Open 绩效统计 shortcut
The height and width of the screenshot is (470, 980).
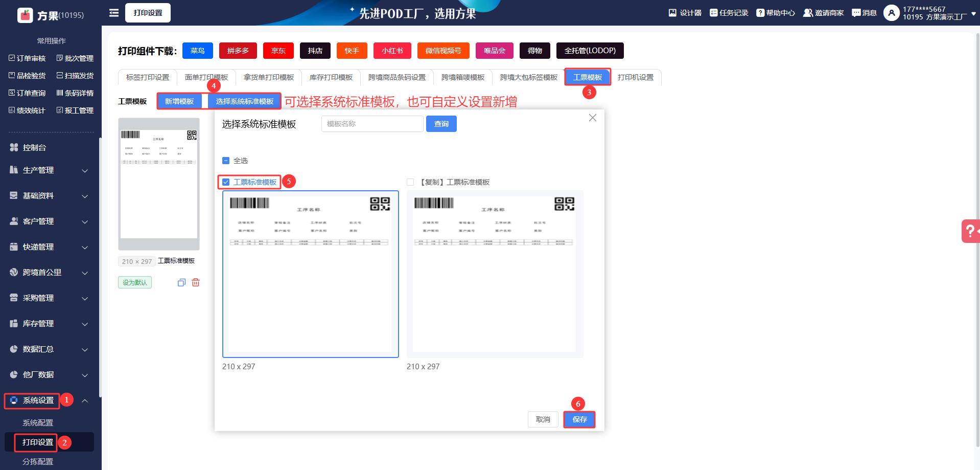pos(27,110)
